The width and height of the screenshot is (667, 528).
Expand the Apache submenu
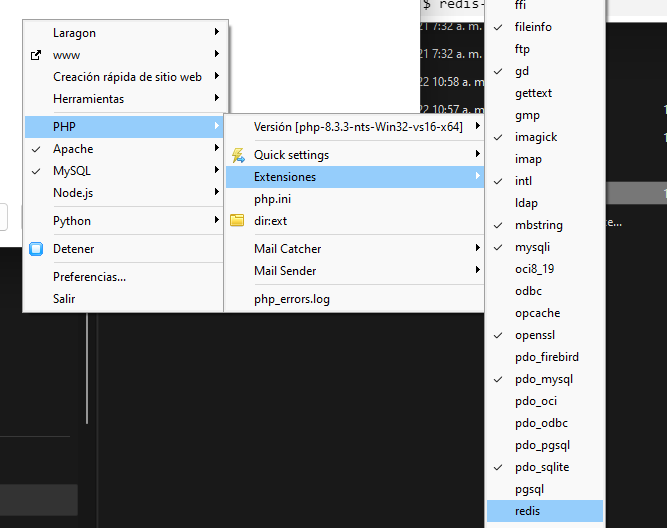(x=124, y=149)
